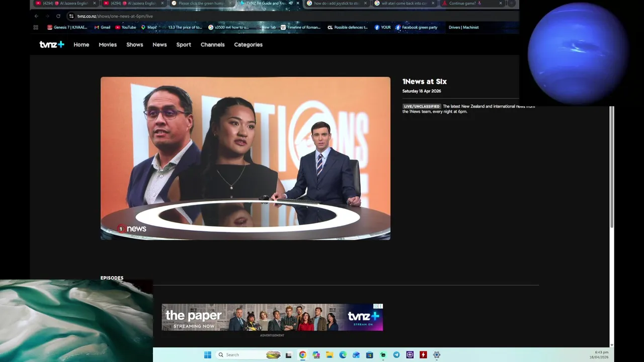
Task: Click the Saturday 18 Apr 2026 date text
Action: point(422,91)
